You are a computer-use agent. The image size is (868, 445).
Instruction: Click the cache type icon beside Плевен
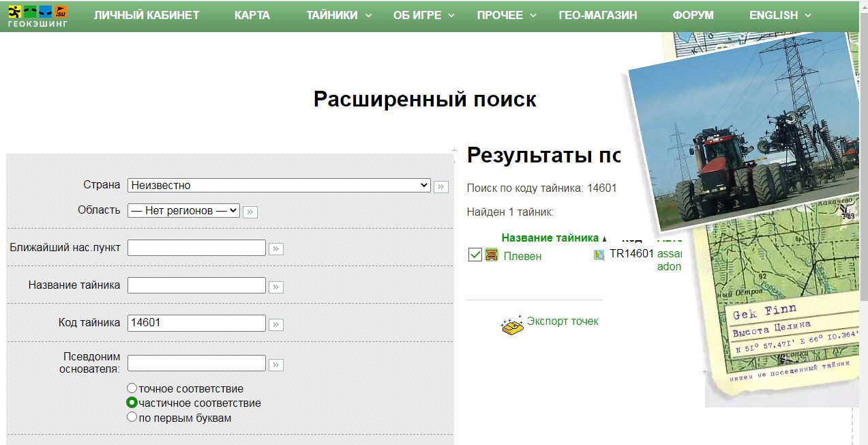(x=492, y=255)
